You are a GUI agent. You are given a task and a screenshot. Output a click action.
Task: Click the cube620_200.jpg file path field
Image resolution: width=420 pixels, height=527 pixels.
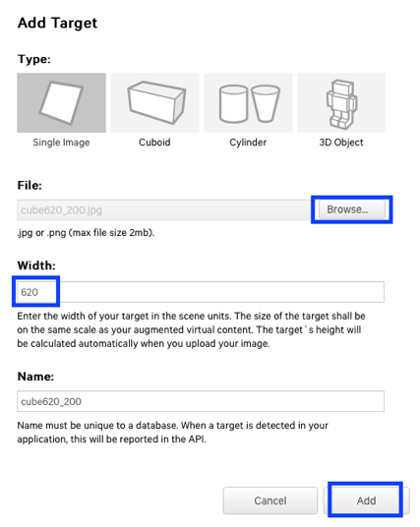(x=163, y=210)
